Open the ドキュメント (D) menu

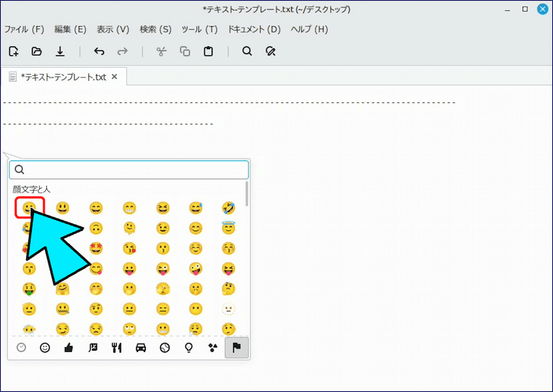point(254,30)
